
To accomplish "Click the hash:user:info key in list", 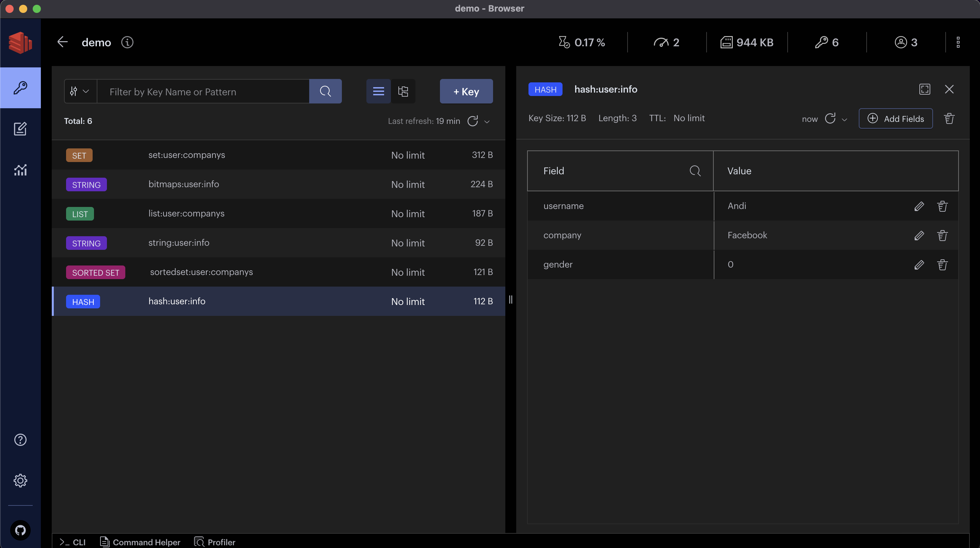I will pyautogui.click(x=176, y=301).
